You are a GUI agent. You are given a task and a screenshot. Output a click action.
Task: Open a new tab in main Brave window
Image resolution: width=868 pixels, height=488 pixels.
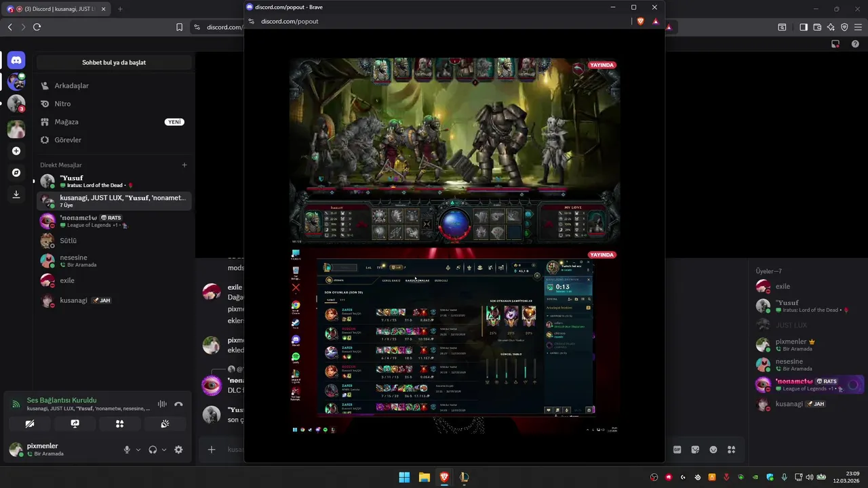(x=120, y=9)
